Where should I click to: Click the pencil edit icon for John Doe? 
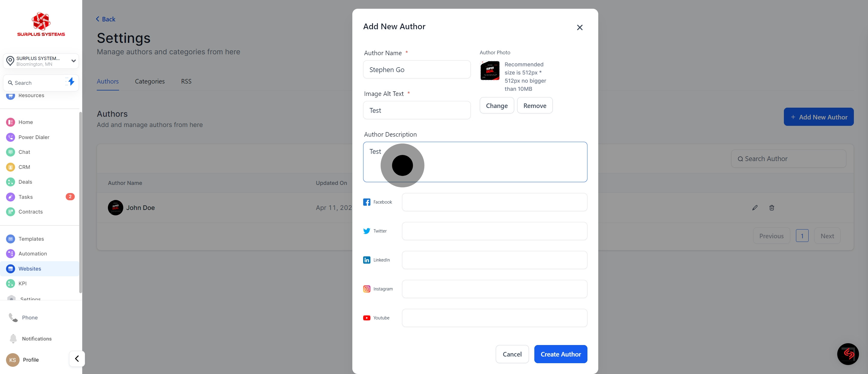coord(755,208)
